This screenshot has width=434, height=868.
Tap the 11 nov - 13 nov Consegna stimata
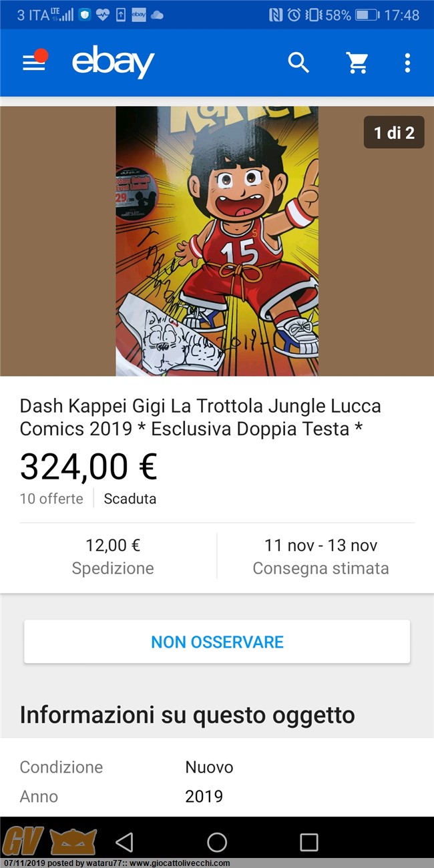(320, 556)
